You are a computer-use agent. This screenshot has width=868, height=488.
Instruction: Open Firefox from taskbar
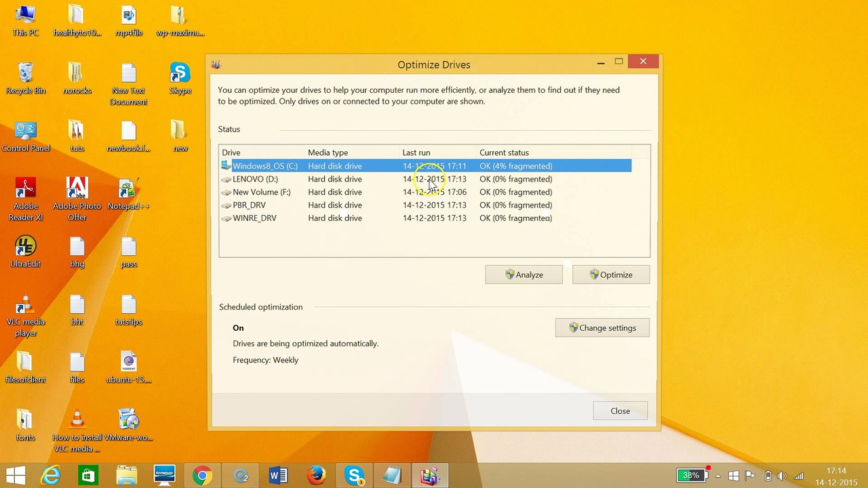click(x=316, y=476)
